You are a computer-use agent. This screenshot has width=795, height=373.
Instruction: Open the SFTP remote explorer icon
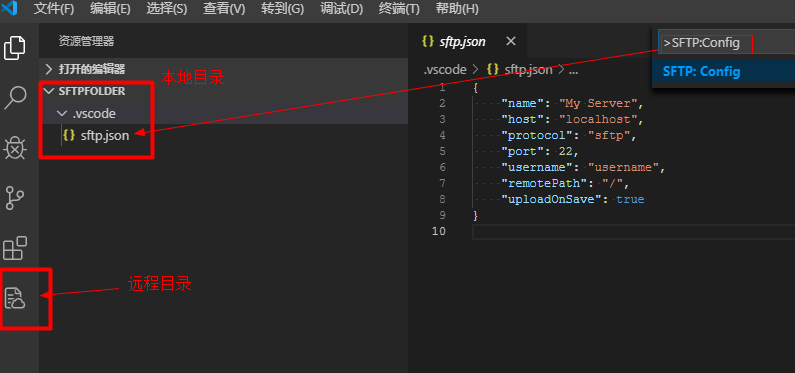pos(15,298)
